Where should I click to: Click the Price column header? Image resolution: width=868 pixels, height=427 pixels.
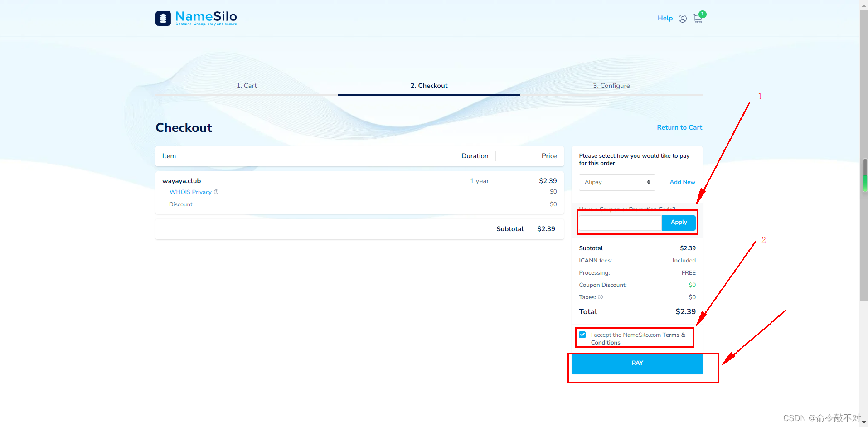pos(549,156)
